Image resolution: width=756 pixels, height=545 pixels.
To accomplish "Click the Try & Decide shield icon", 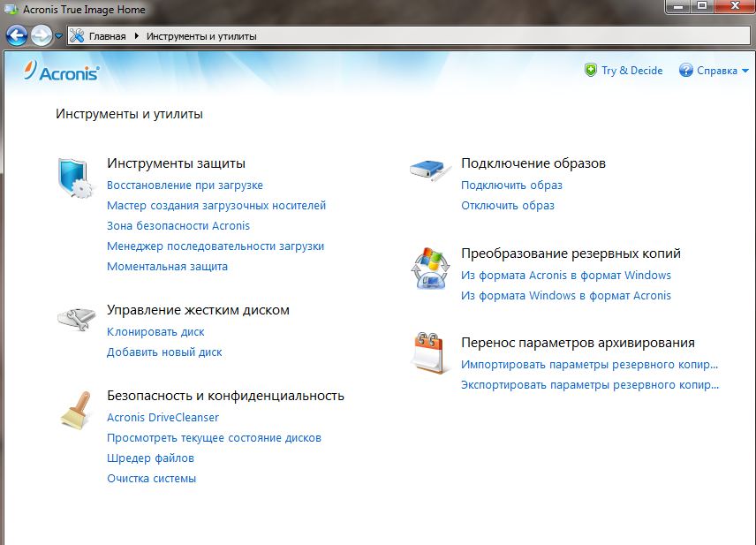I will click(591, 71).
